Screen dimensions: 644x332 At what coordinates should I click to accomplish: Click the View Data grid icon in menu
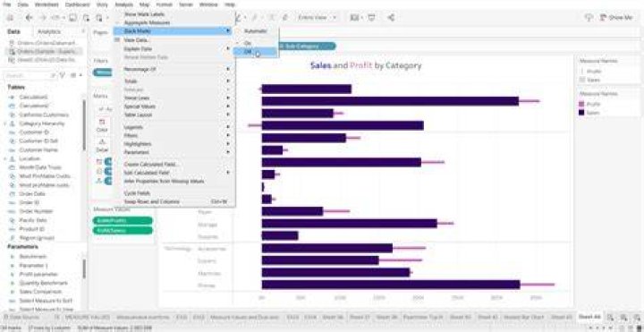117,40
